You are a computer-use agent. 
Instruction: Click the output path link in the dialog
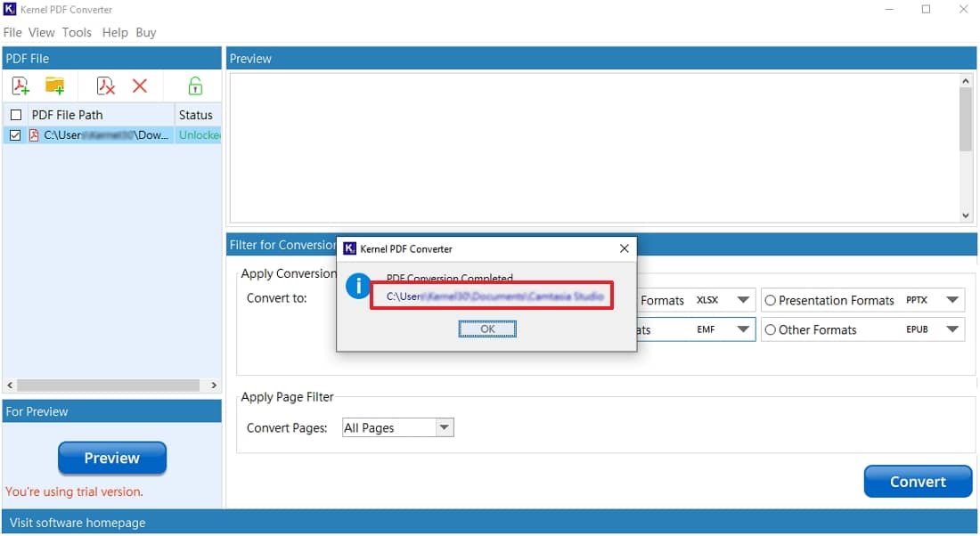tap(494, 296)
